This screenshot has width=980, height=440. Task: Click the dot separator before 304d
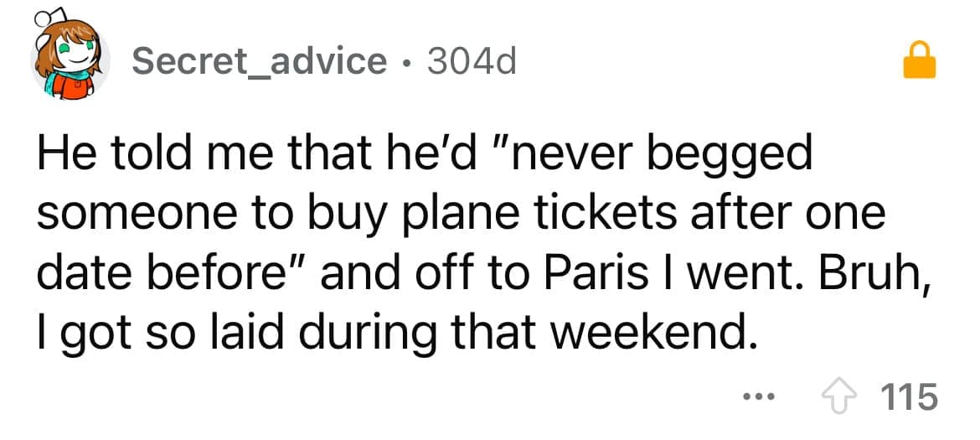pos(406,61)
